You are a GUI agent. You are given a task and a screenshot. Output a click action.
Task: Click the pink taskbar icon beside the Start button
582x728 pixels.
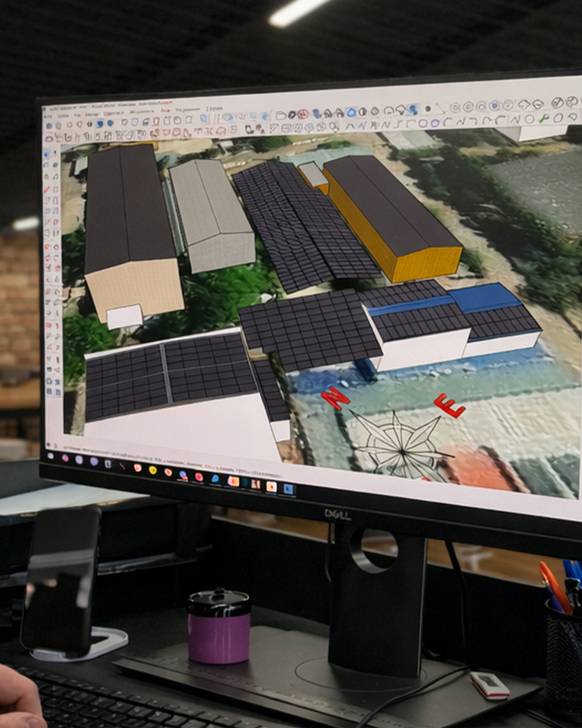[65, 458]
